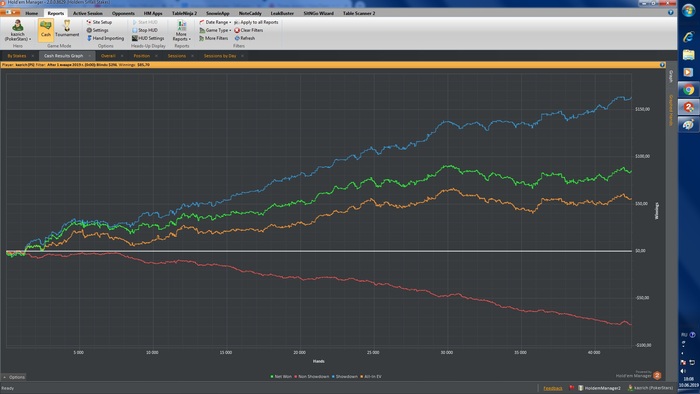Switch to the Overall report tab

108,56
